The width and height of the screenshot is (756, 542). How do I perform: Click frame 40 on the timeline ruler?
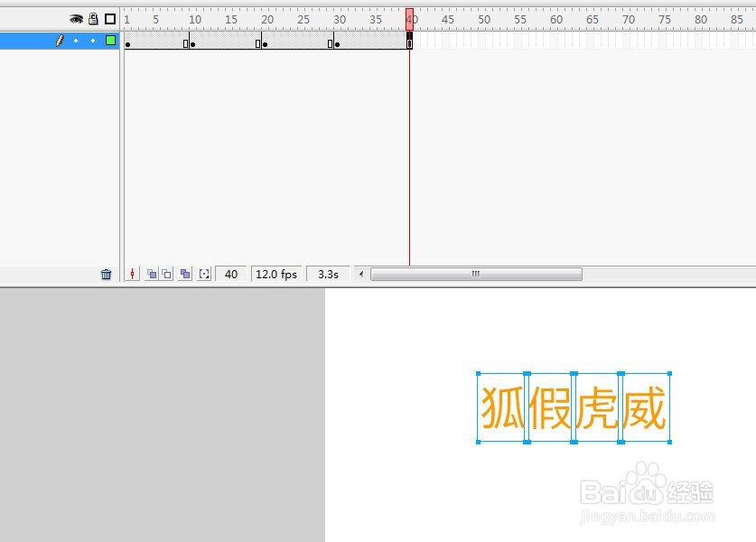click(x=410, y=18)
